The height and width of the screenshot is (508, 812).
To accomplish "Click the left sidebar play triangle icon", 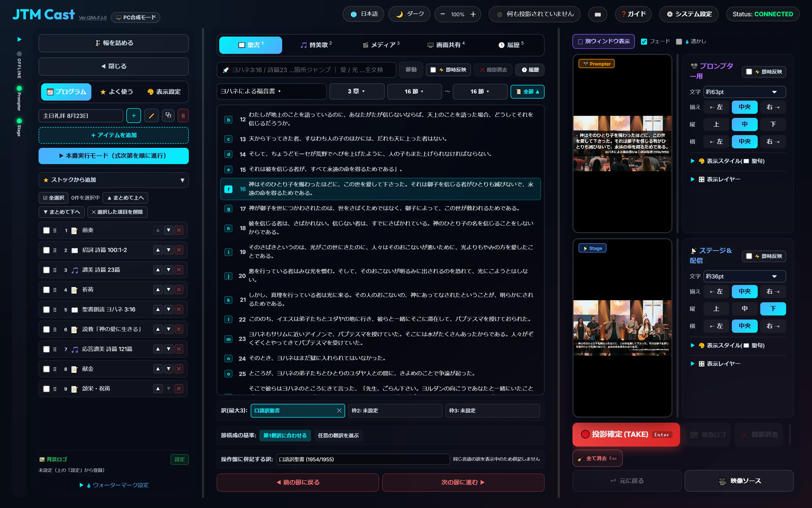I will [19, 39].
